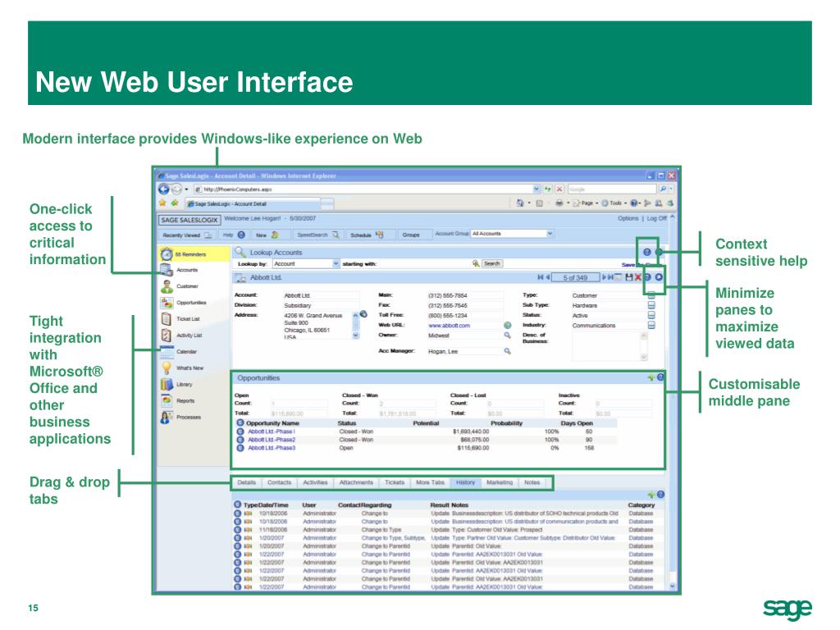Click the browser Stop (red X) icon
The height and width of the screenshot is (630, 840).
pyautogui.click(x=559, y=189)
